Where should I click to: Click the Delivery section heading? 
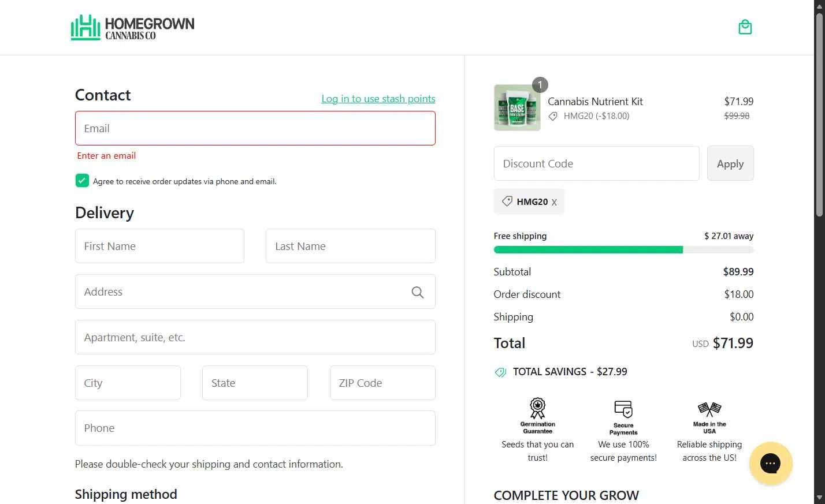pos(105,213)
